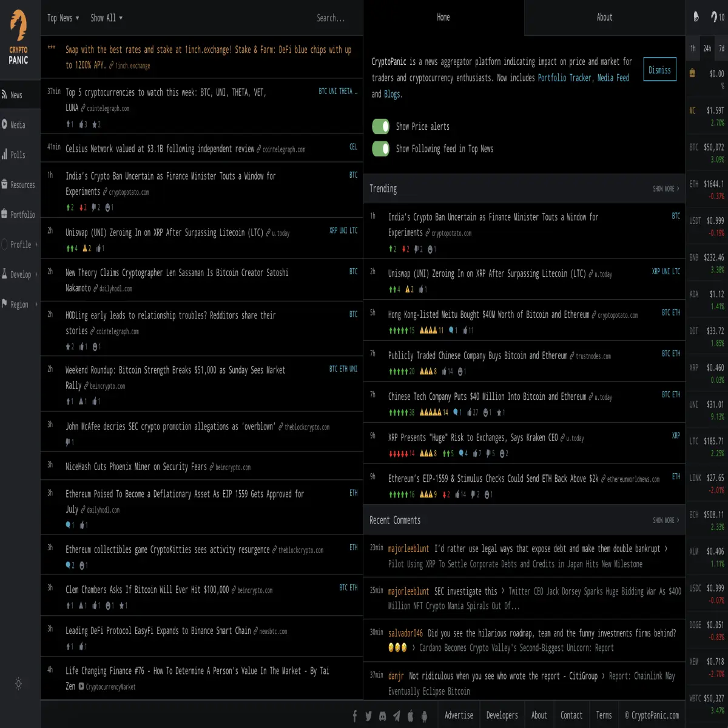The width and height of the screenshot is (728, 728).
Task: Open the Portfolio Tracker link
Action: (x=564, y=78)
